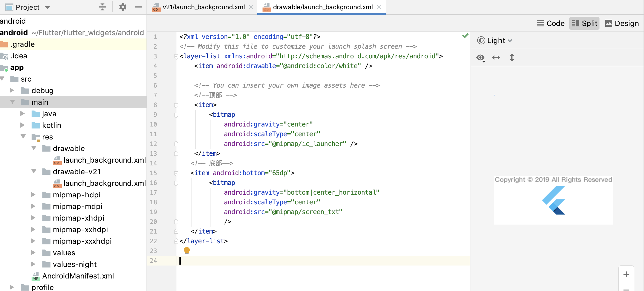This screenshot has height=291, width=644.
Task: Hide the Project tool window
Action: pyautogui.click(x=138, y=7)
